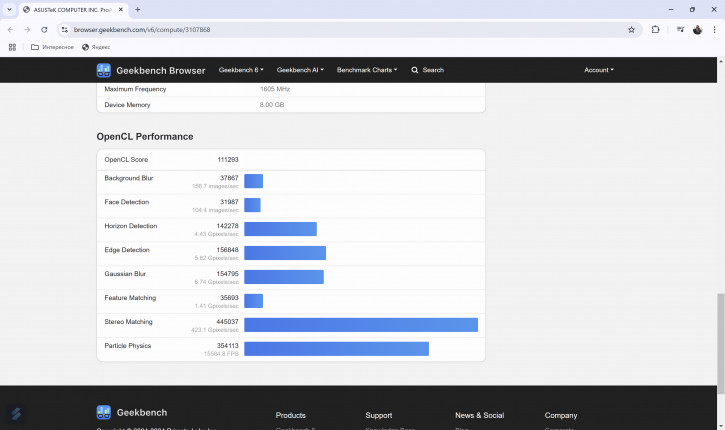Open new tab with plus icon
The height and width of the screenshot is (430, 725).
tap(138, 9)
